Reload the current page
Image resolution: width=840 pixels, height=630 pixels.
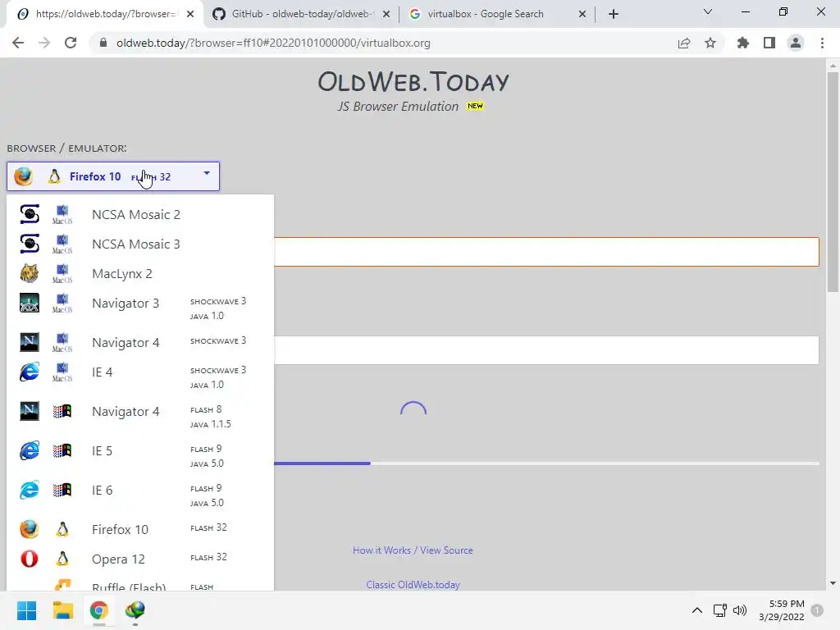click(x=71, y=43)
